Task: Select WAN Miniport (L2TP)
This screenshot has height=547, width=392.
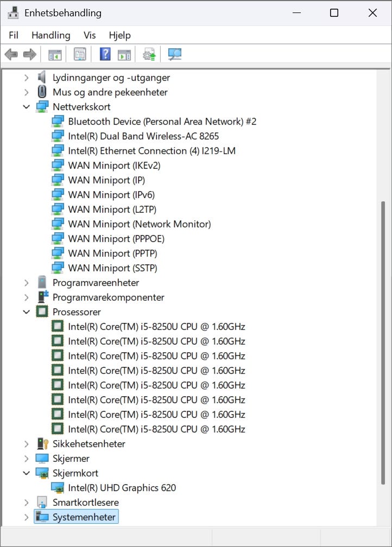Action: pyautogui.click(x=112, y=209)
